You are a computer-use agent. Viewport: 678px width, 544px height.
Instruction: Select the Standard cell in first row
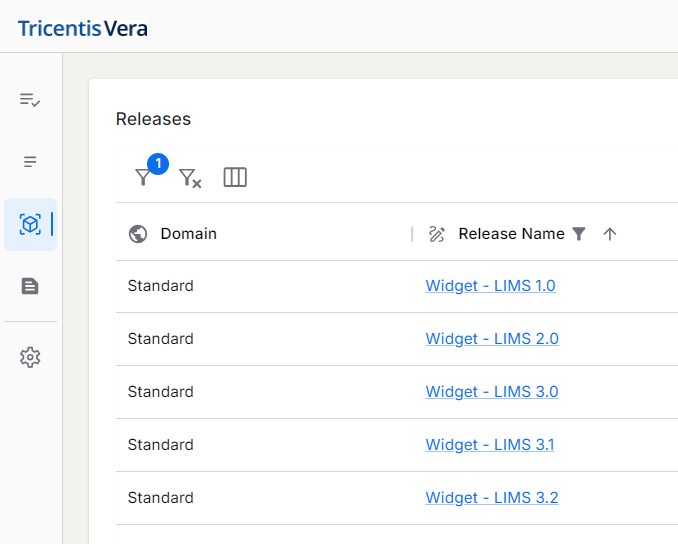161,286
